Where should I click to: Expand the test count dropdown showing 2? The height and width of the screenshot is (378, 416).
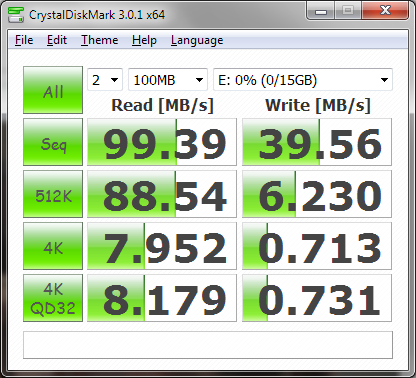pos(105,80)
